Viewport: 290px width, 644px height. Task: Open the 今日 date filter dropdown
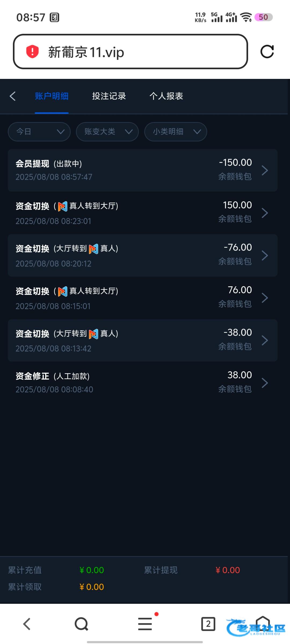pyautogui.click(x=39, y=131)
